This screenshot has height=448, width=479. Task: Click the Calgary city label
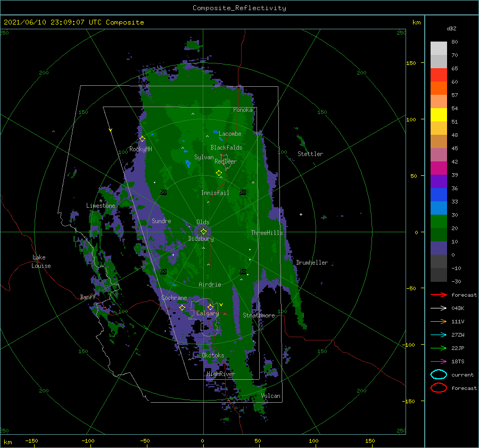[x=208, y=313]
